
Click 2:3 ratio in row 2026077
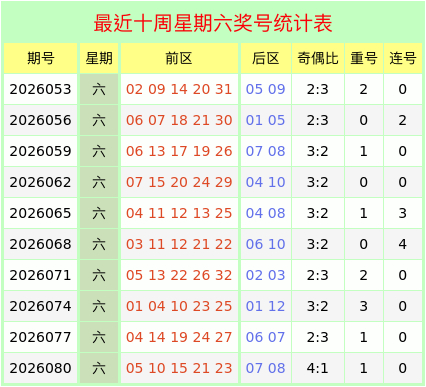pyautogui.click(x=318, y=337)
